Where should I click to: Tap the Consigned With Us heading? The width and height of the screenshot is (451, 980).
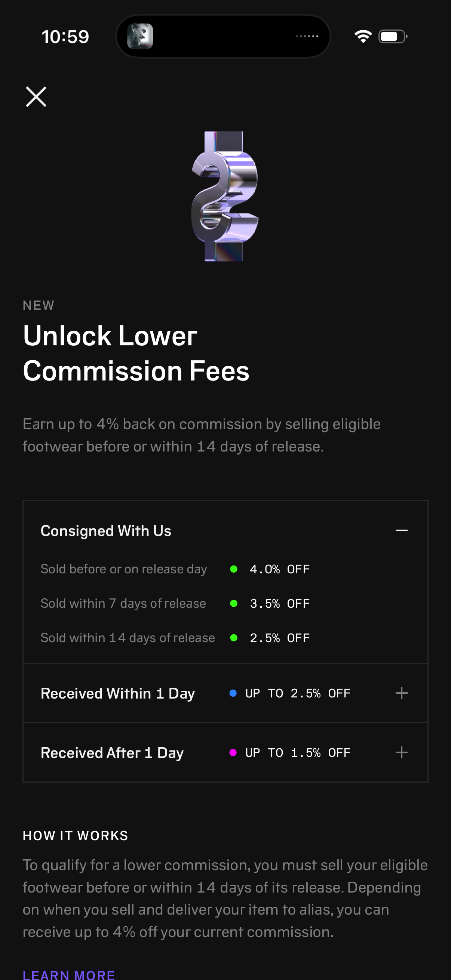[106, 531]
